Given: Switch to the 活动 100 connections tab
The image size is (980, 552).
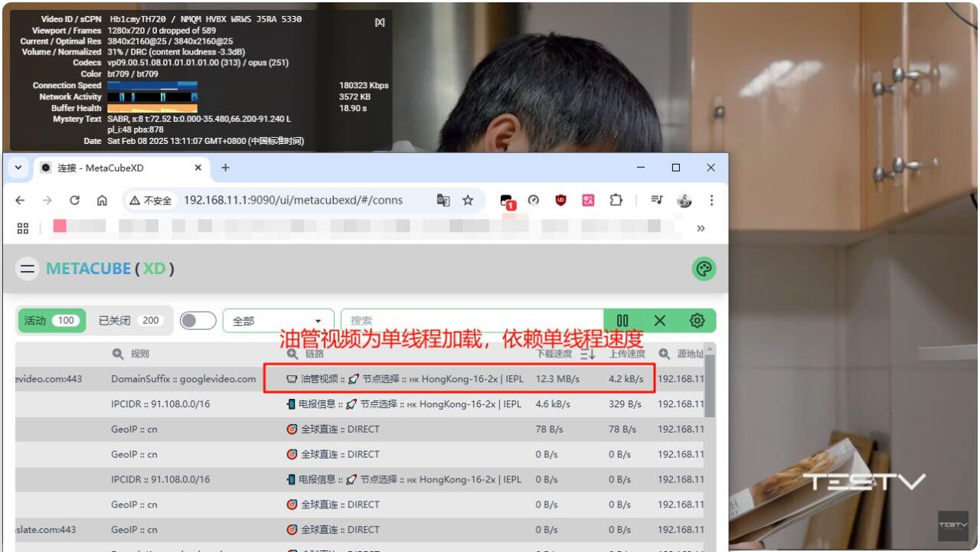Looking at the screenshot, I should pos(51,321).
